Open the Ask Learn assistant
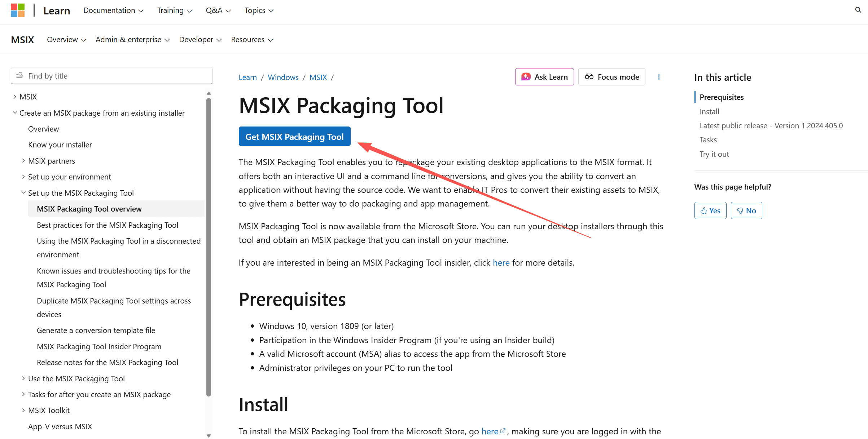 click(x=544, y=77)
